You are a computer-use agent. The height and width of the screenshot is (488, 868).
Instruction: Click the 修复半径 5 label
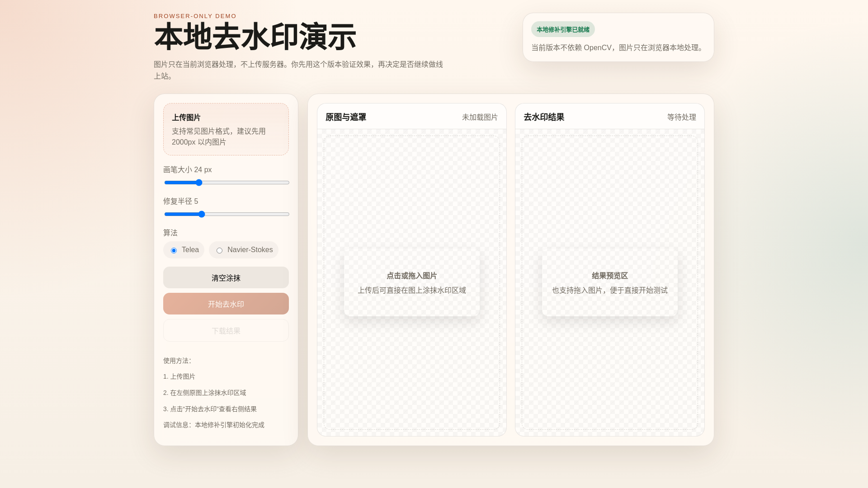[181, 201]
